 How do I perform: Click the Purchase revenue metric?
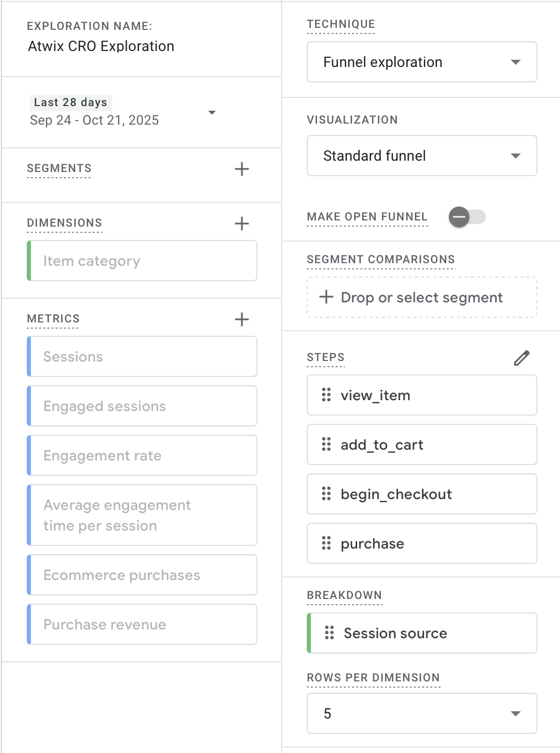142,625
